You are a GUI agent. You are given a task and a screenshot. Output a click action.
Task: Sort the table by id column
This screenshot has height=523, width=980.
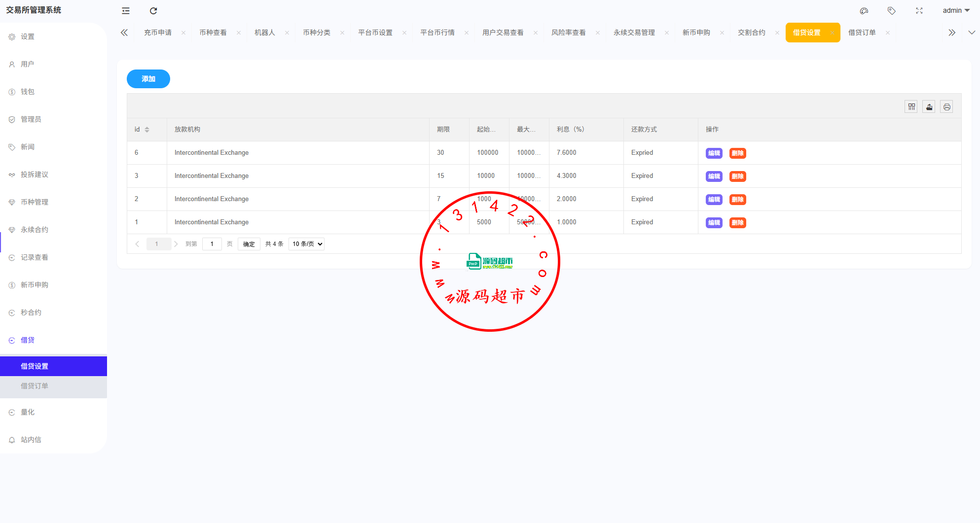click(147, 130)
